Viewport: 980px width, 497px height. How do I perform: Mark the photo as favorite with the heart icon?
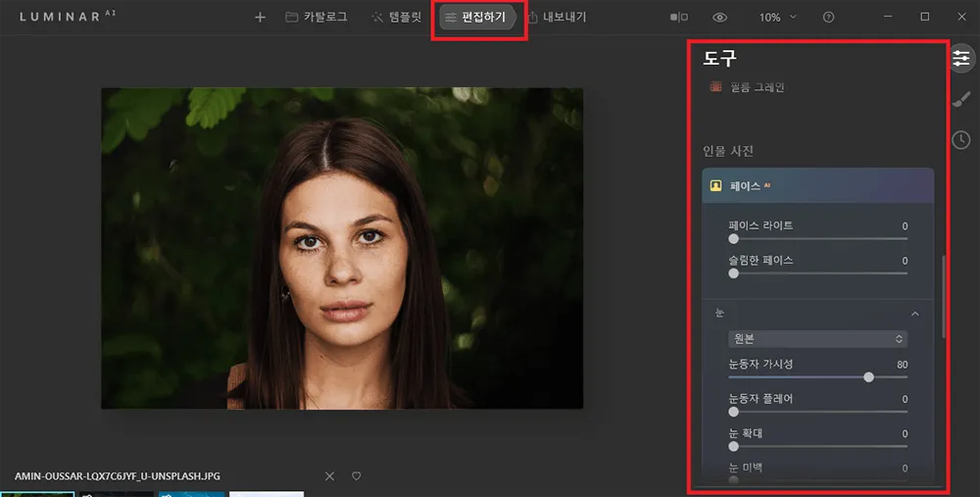[x=357, y=476]
